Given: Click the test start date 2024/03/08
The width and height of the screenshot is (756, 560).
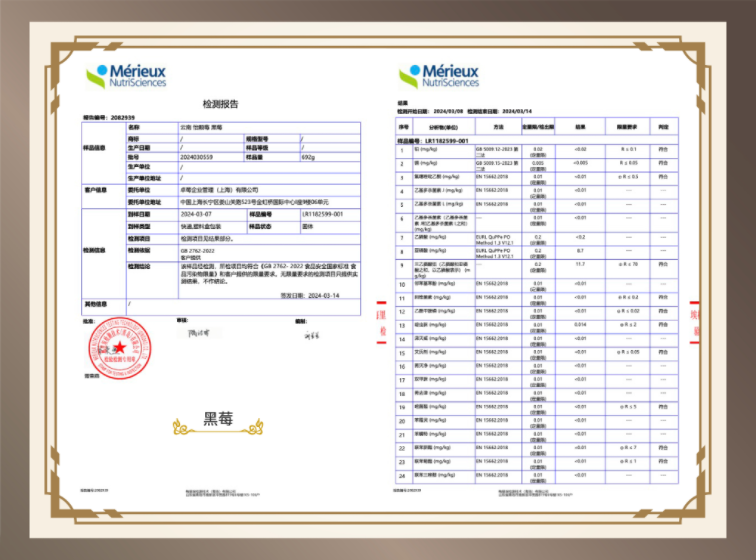Looking at the screenshot, I should [x=448, y=111].
